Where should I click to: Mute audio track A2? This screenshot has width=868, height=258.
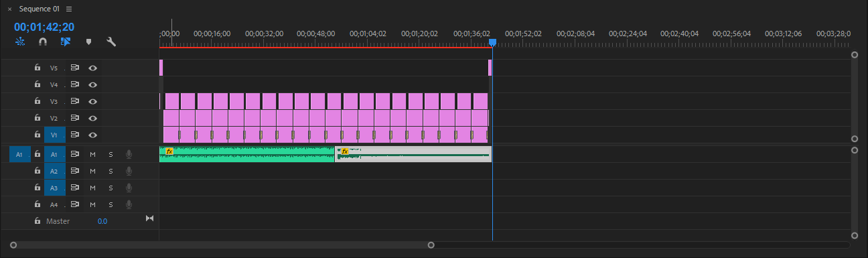[93, 171]
